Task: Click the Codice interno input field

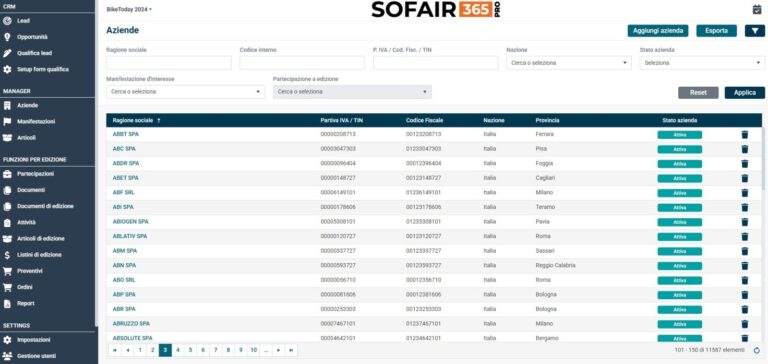Action: coord(302,63)
